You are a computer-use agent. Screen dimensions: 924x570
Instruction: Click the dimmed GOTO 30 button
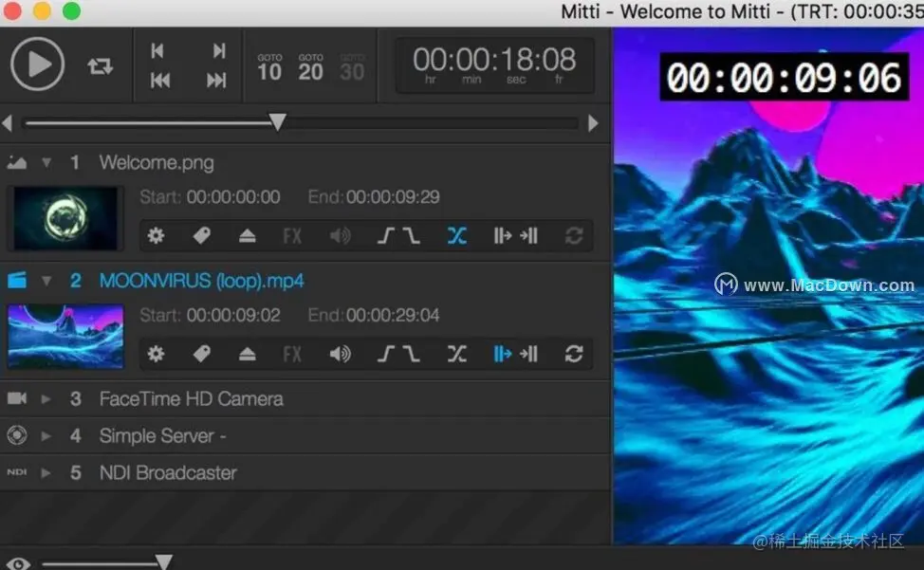coord(352,67)
